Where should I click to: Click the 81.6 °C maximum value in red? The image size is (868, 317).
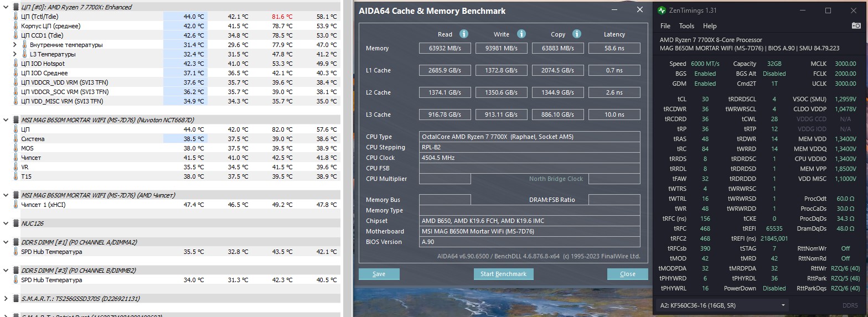click(282, 17)
